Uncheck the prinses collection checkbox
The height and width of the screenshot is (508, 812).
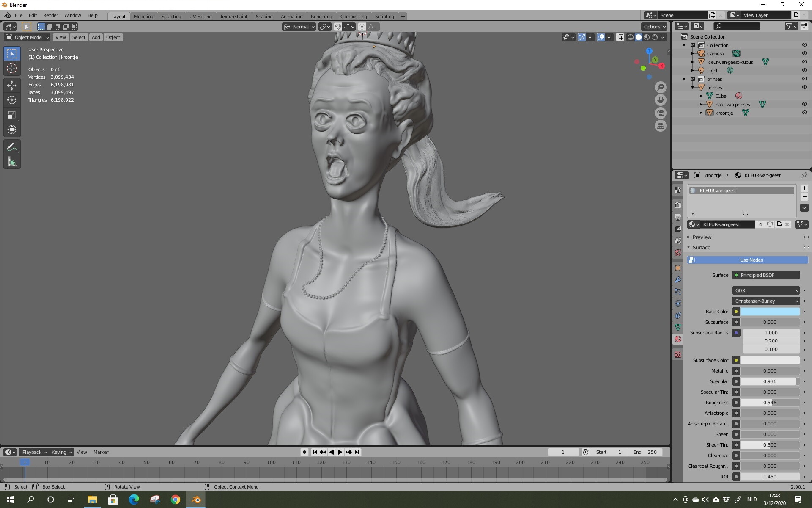pyautogui.click(x=693, y=79)
